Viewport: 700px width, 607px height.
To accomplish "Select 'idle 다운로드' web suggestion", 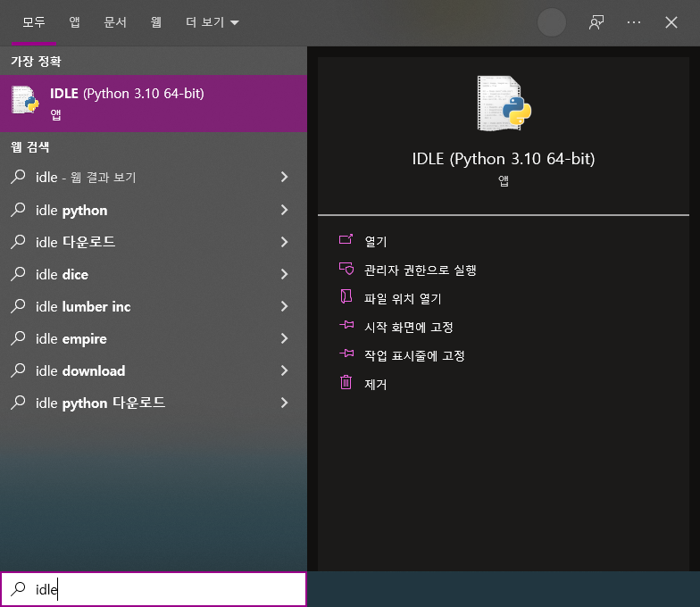I will coord(154,242).
